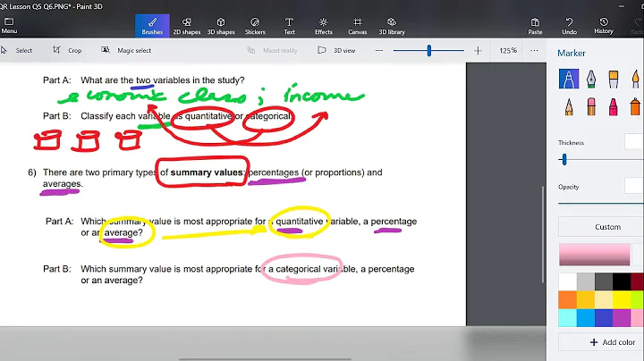Pick the light yellow color swatch
Screen dimensions: 644x361
point(604,300)
